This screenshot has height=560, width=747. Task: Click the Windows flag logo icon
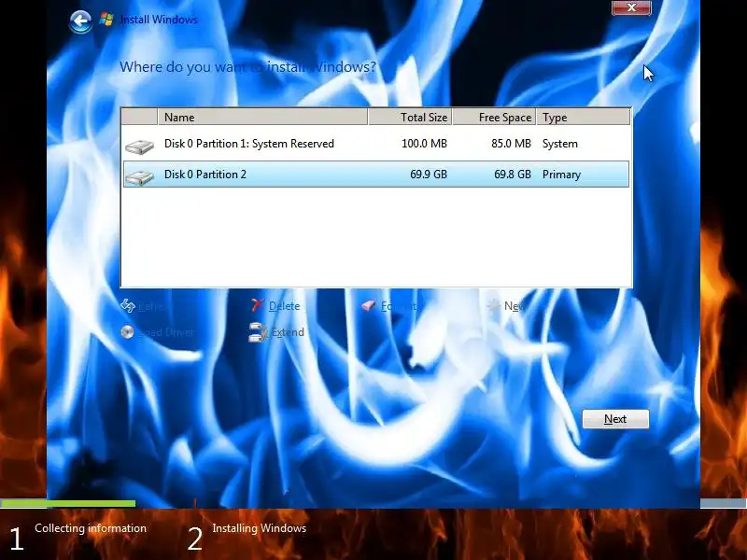coord(106,20)
